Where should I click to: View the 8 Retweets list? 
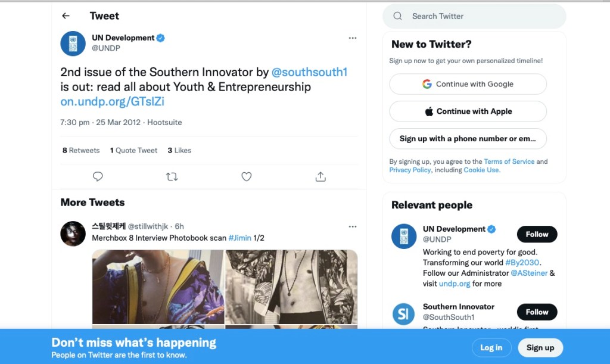(x=81, y=151)
